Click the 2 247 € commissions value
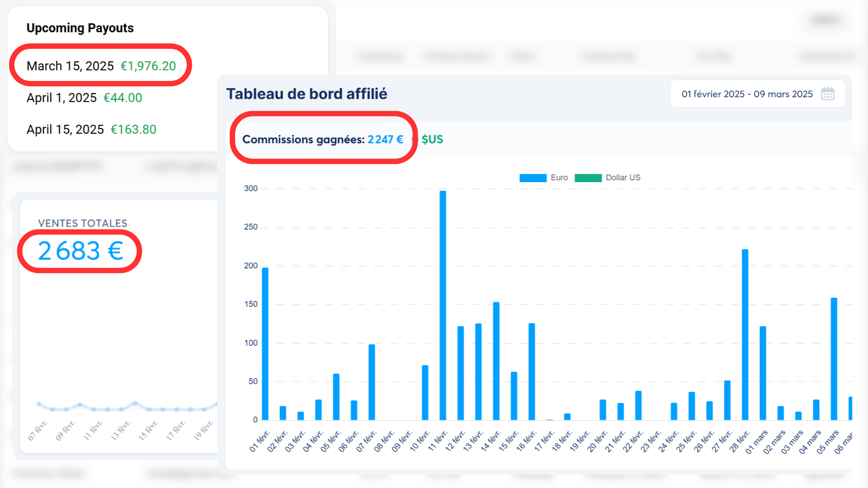The height and width of the screenshot is (488, 868). pos(385,139)
